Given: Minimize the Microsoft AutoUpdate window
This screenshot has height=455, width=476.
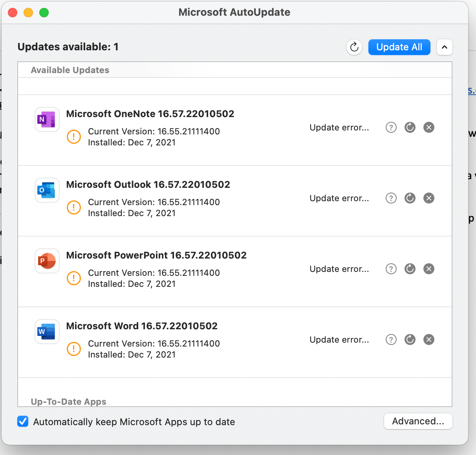Looking at the screenshot, I should pos(28,13).
